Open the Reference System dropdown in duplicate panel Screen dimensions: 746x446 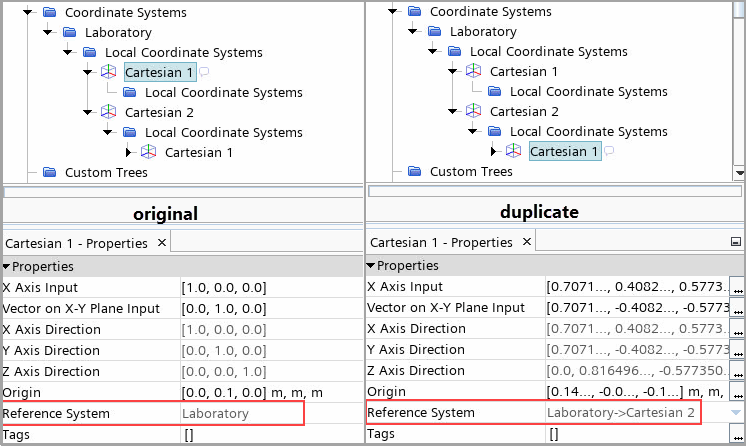click(736, 413)
